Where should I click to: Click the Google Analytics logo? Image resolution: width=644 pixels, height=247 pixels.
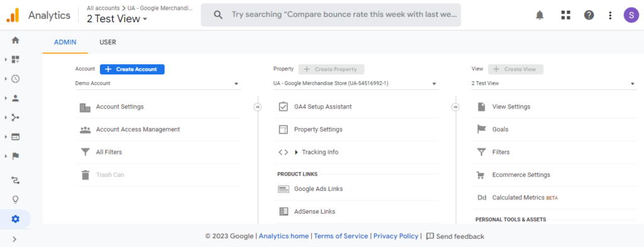[13, 16]
